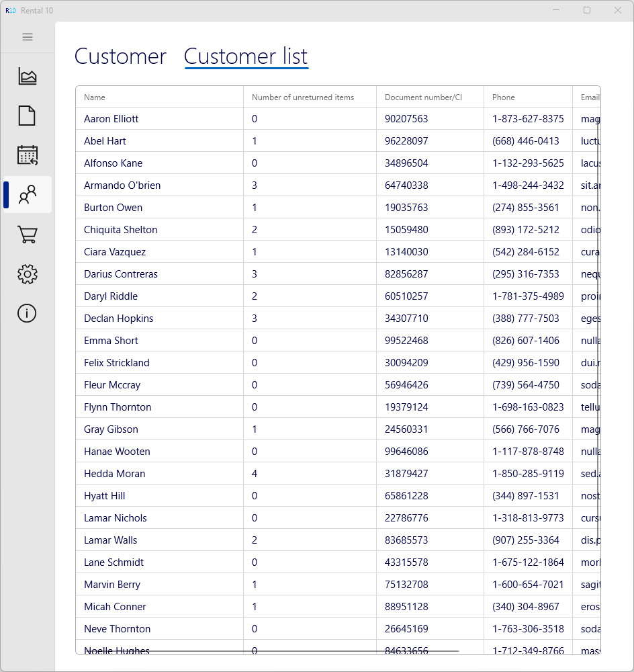Screen dimensions: 634x672
Task: Sort by the Name column header
Action: 95,97
